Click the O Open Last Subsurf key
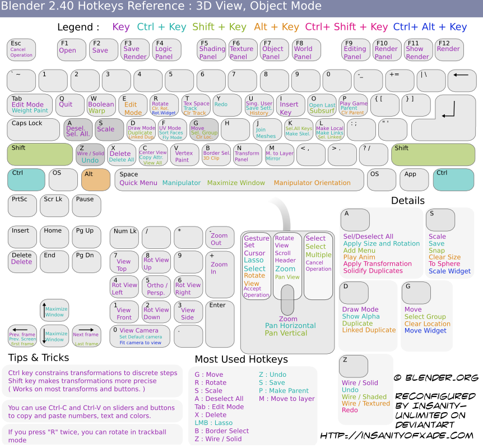 pyautogui.click(x=322, y=105)
